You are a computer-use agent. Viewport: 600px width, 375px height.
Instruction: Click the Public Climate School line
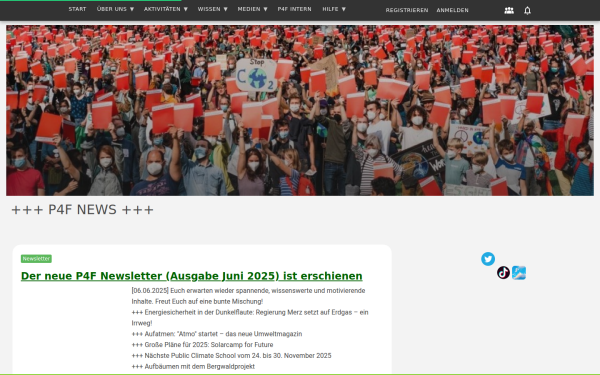point(232,355)
